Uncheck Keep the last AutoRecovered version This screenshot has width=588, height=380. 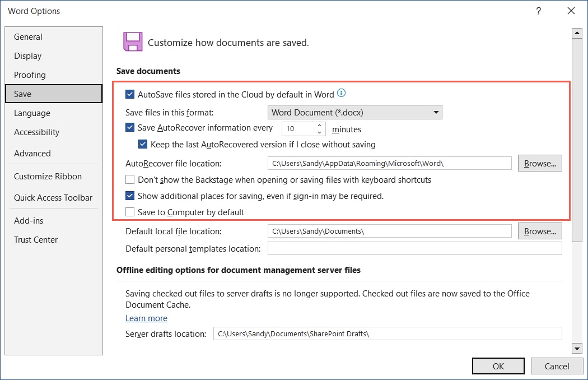click(x=143, y=144)
